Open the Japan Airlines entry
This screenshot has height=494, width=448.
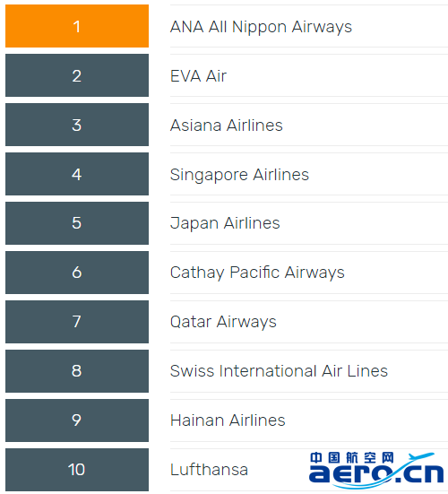pos(225,223)
